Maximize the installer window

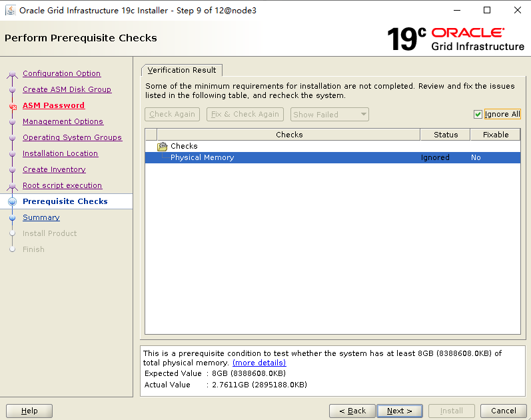[487, 10]
